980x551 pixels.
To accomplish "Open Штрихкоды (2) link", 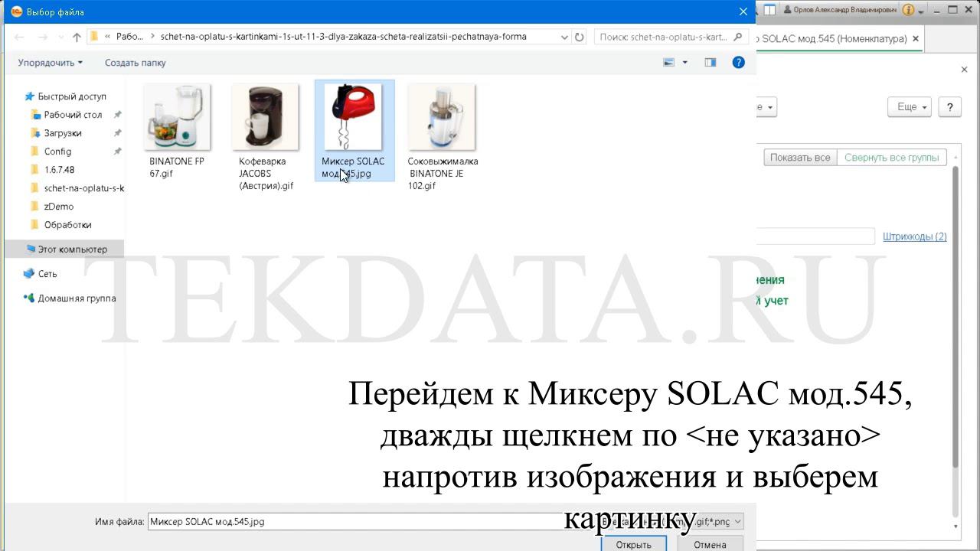I will (x=915, y=236).
